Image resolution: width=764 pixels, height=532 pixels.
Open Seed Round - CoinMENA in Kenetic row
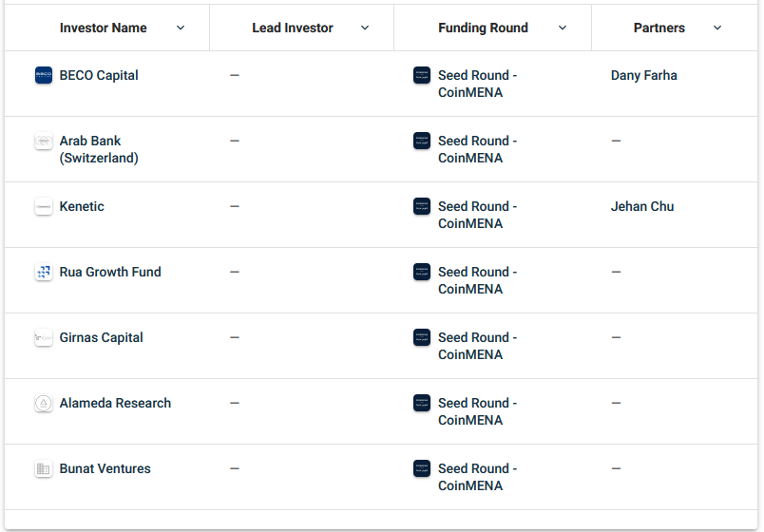477,215
